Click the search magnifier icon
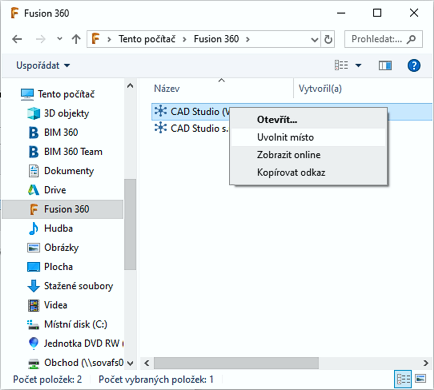The image size is (434, 390). (x=412, y=39)
